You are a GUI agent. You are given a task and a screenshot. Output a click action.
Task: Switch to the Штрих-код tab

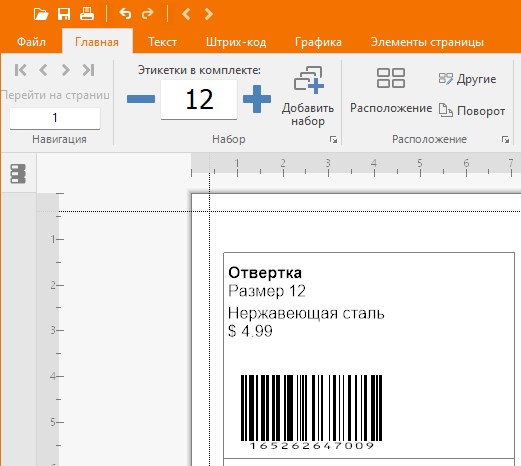[236, 42]
